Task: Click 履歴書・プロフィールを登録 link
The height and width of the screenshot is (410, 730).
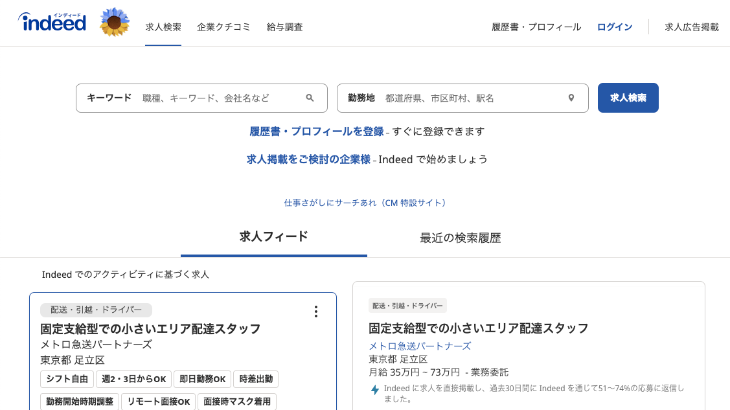Action: click(317, 132)
